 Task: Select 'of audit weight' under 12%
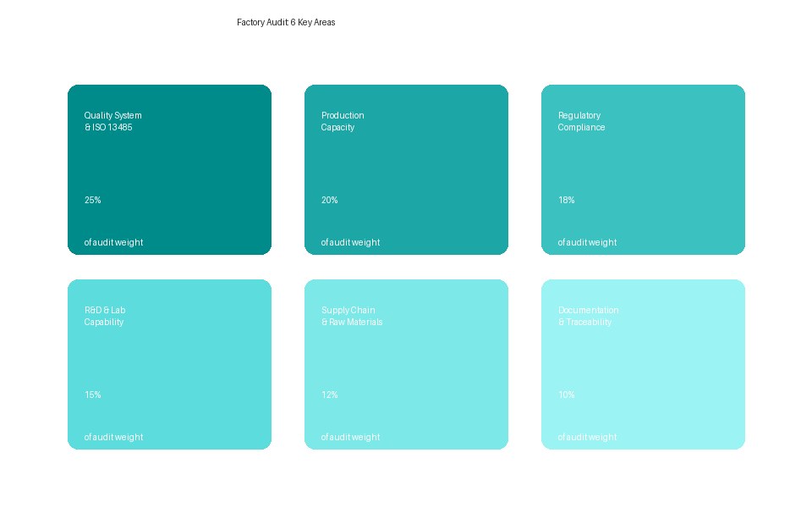pos(350,438)
